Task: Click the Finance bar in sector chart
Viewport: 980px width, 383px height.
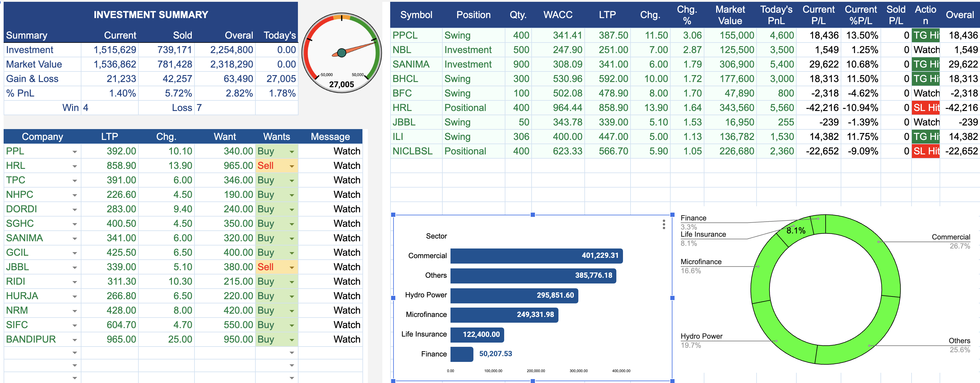Action: (461, 354)
